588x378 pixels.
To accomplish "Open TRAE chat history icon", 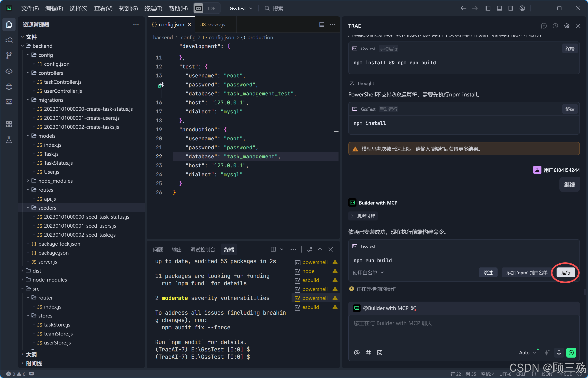I will [x=555, y=26].
